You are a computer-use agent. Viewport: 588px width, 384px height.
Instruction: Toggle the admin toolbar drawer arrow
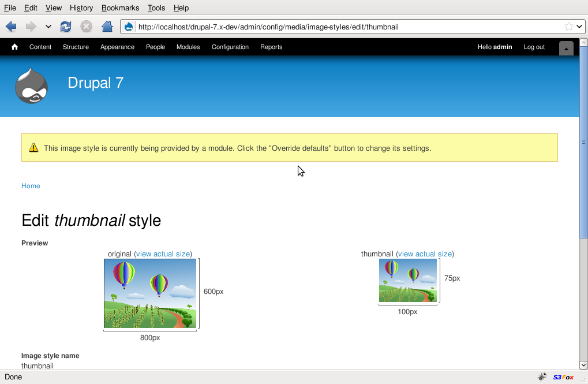point(566,49)
